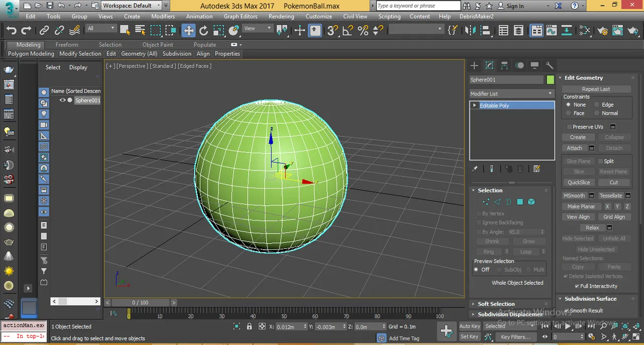Click the green Sphere001 object color swatch
This screenshot has height=345, width=644.
pos(550,79)
